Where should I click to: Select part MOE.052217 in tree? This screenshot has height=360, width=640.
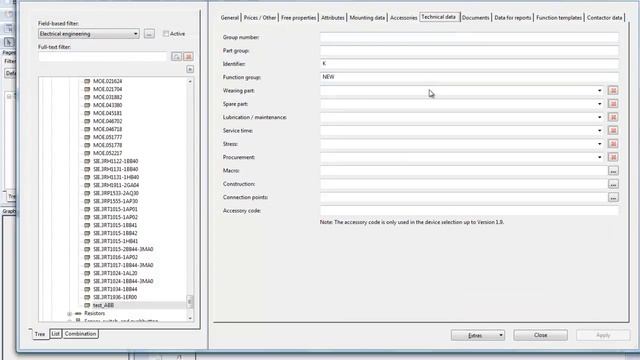coord(107,153)
